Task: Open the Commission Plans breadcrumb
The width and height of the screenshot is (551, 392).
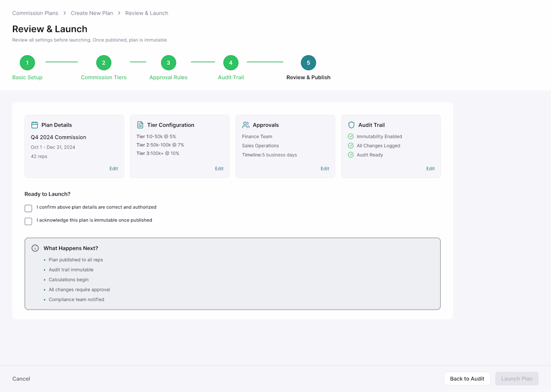Action: click(x=35, y=13)
